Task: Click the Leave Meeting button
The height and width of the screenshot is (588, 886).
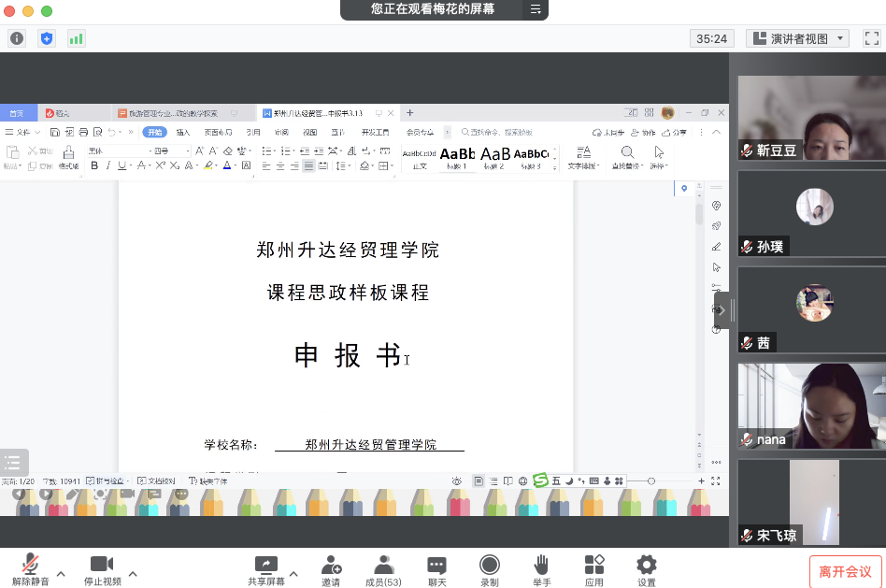Action: (x=845, y=571)
